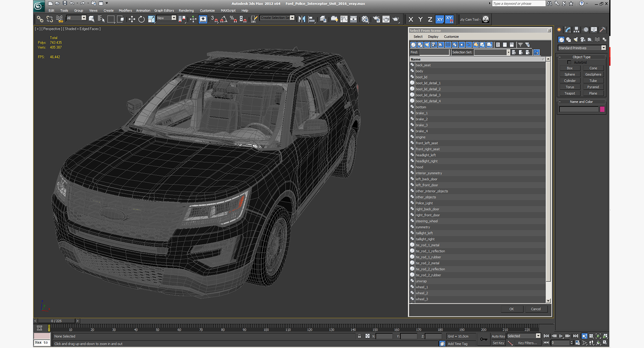
Task: Click OK in Select From Scene
Action: pyautogui.click(x=512, y=309)
